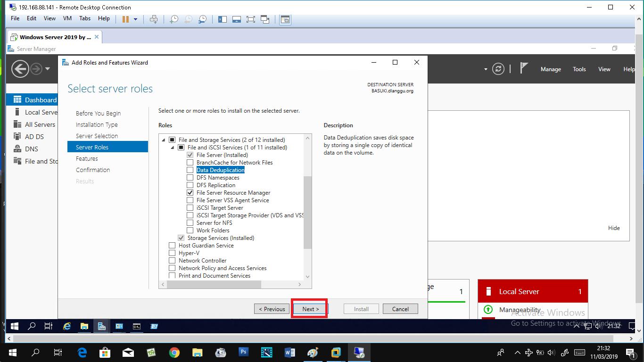Open Internet Explorer in the remote taskbar

[66, 326]
